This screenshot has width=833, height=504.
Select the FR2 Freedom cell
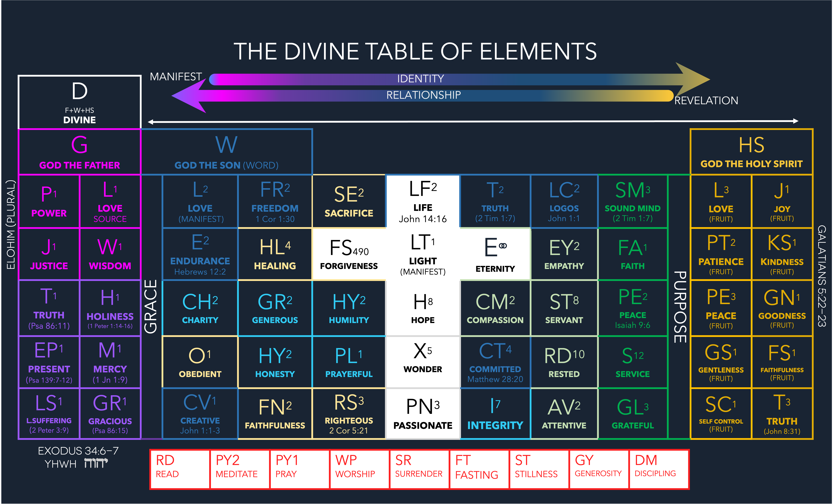275,201
